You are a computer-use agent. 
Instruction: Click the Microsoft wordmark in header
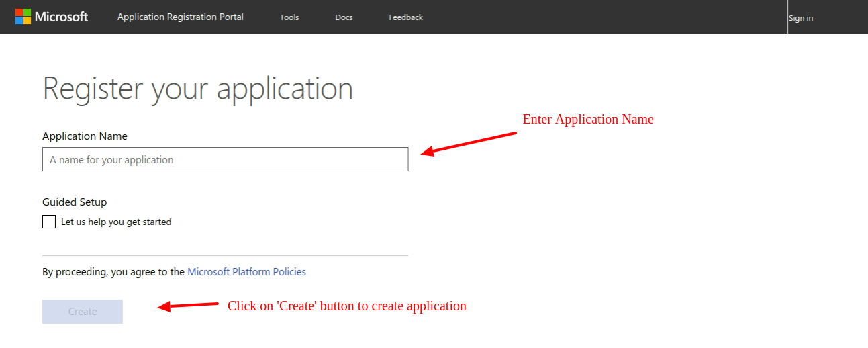pos(62,17)
